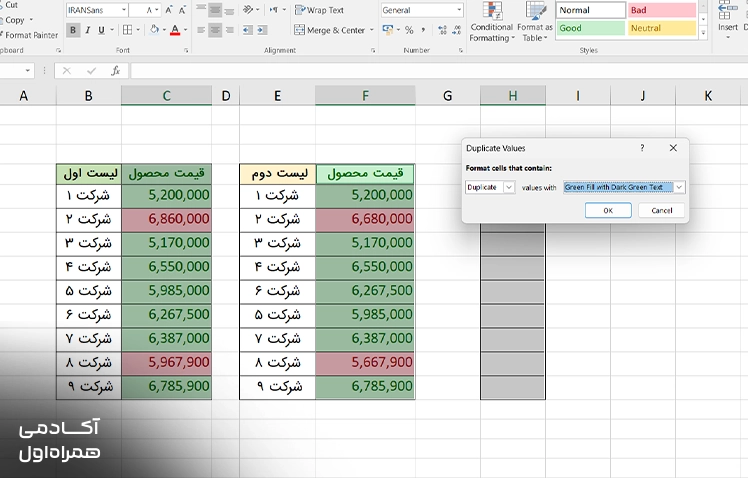Screen dimensions: 748x478
Task: Apply the Neutral cell style
Action: click(x=662, y=28)
